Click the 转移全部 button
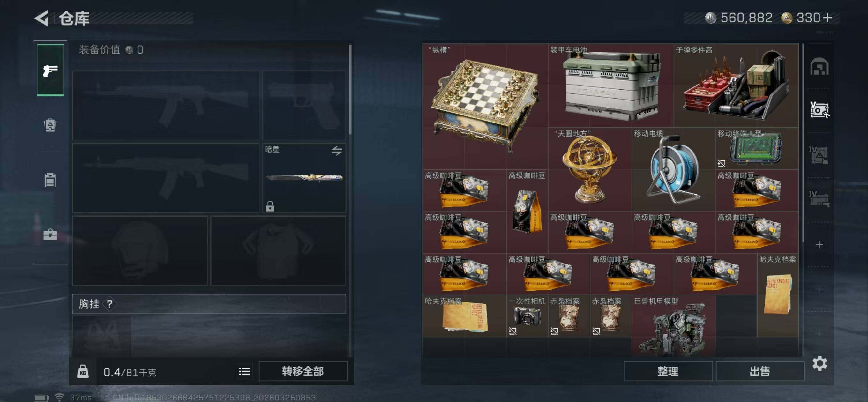 (303, 371)
